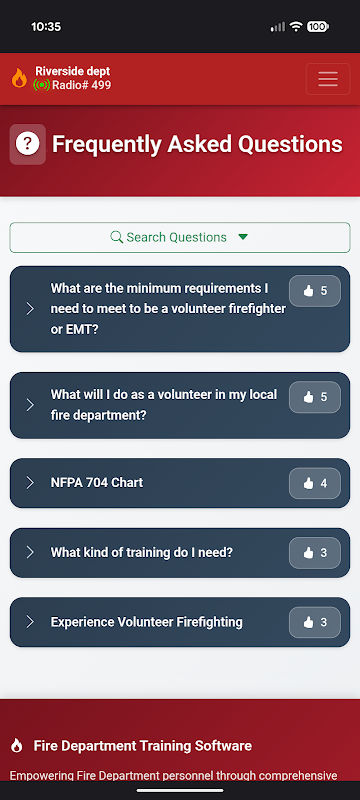Image resolution: width=360 pixels, height=800 pixels.
Task: Tap the Wi-Fi icon in status bar
Action: pyautogui.click(x=296, y=27)
